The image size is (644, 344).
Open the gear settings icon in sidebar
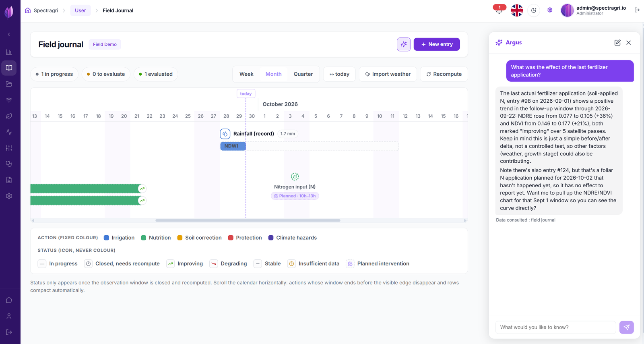[x=9, y=196]
